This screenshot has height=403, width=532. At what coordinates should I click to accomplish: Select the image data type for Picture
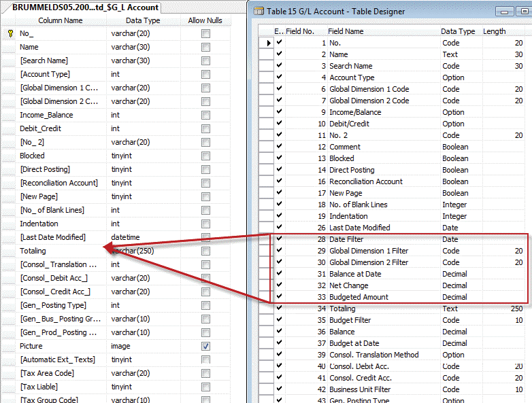click(120, 346)
